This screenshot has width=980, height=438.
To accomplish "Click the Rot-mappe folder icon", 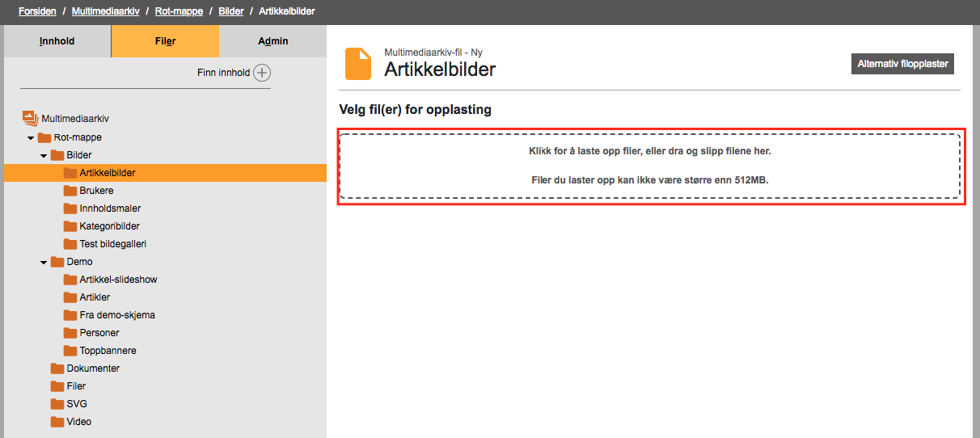I will click(x=44, y=137).
